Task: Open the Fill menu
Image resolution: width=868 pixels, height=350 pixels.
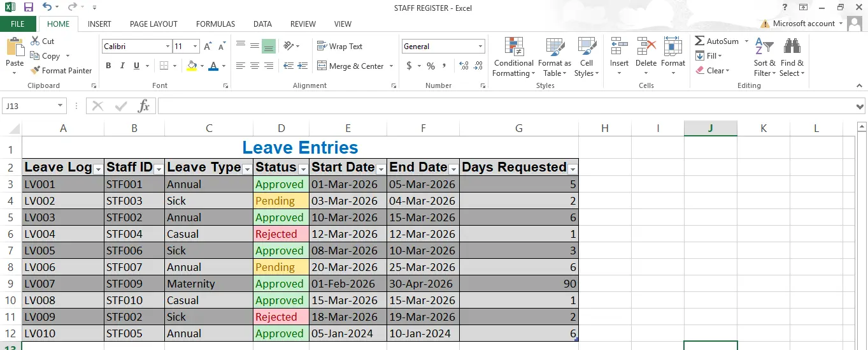Action: pyautogui.click(x=708, y=56)
